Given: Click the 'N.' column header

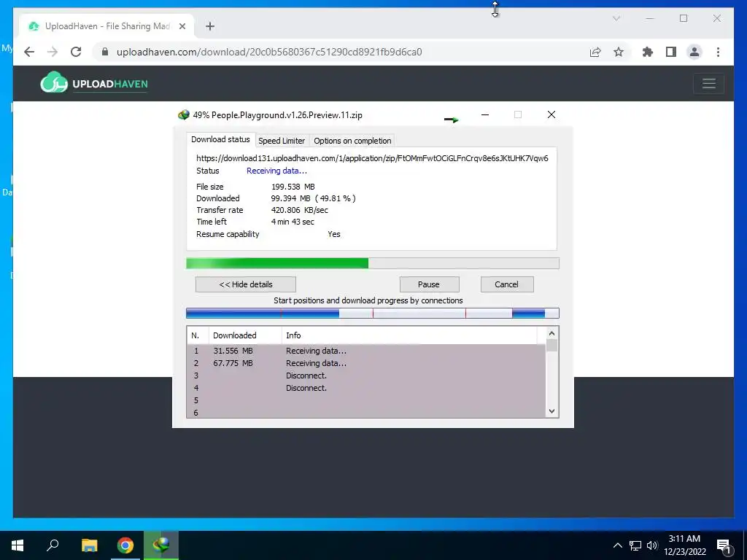Looking at the screenshot, I should (x=198, y=335).
